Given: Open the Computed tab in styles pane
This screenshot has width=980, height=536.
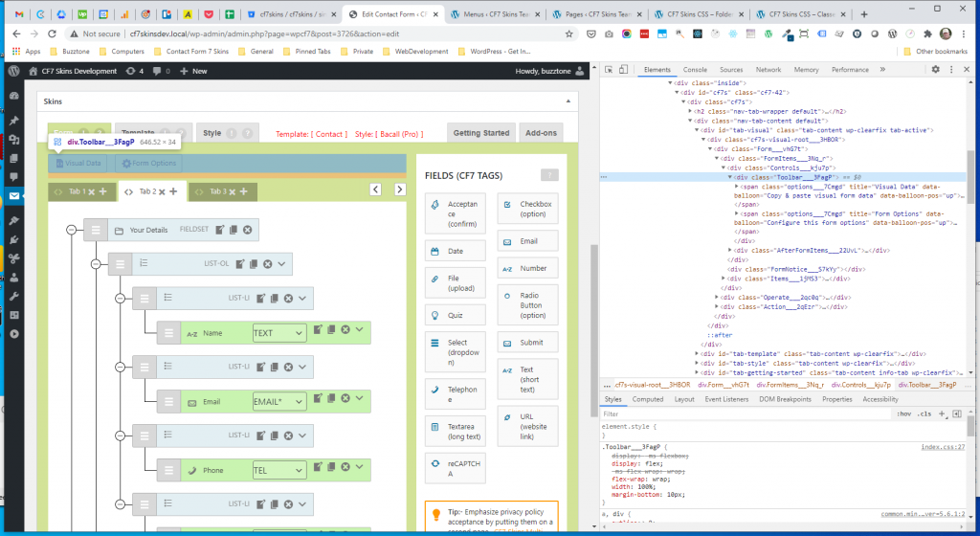Looking at the screenshot, I should (x=648, y=399).
